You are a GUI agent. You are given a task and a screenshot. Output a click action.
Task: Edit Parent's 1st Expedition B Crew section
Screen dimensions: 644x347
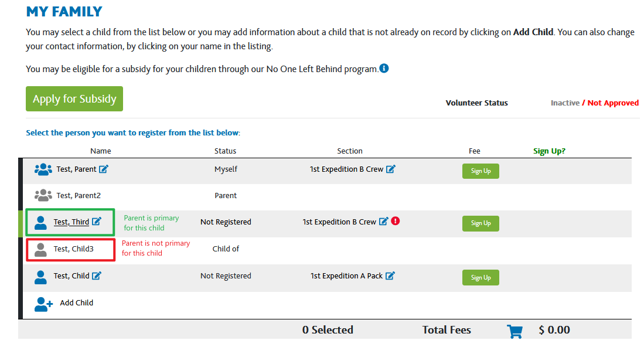tap(391, 169)
